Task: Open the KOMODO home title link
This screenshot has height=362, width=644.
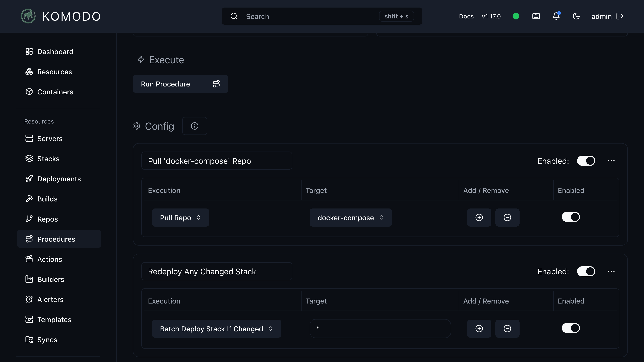Action: coord(71,16)
